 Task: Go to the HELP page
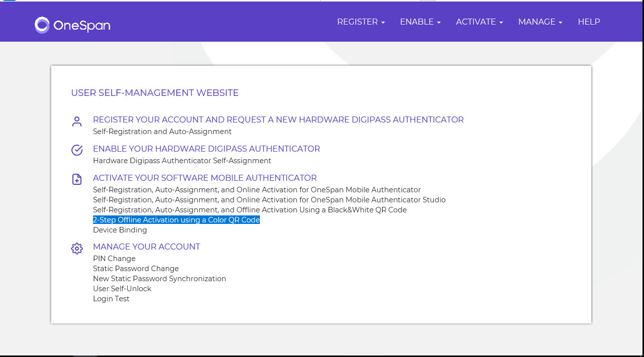[589, 22]
